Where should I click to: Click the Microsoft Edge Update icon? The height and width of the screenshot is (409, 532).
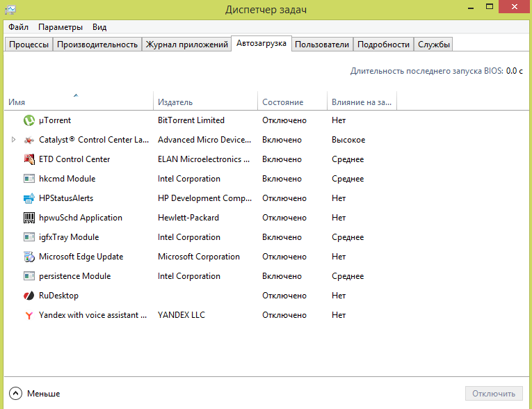click(x=29, y=257)
